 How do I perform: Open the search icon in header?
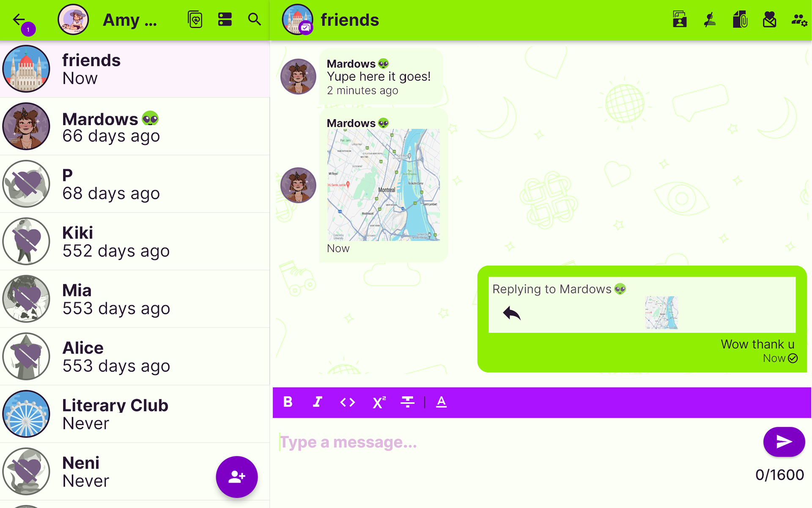click(254, 19)
